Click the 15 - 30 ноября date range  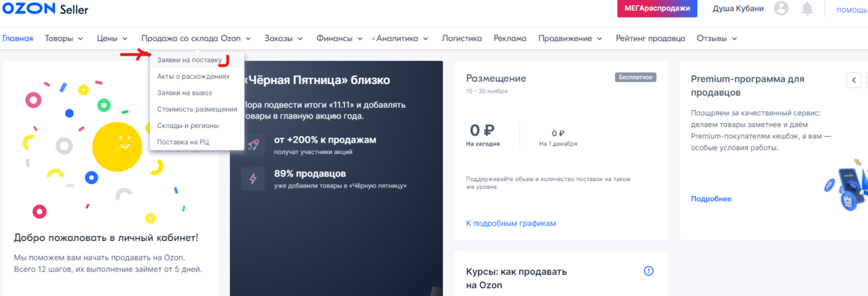coord(487,91)
